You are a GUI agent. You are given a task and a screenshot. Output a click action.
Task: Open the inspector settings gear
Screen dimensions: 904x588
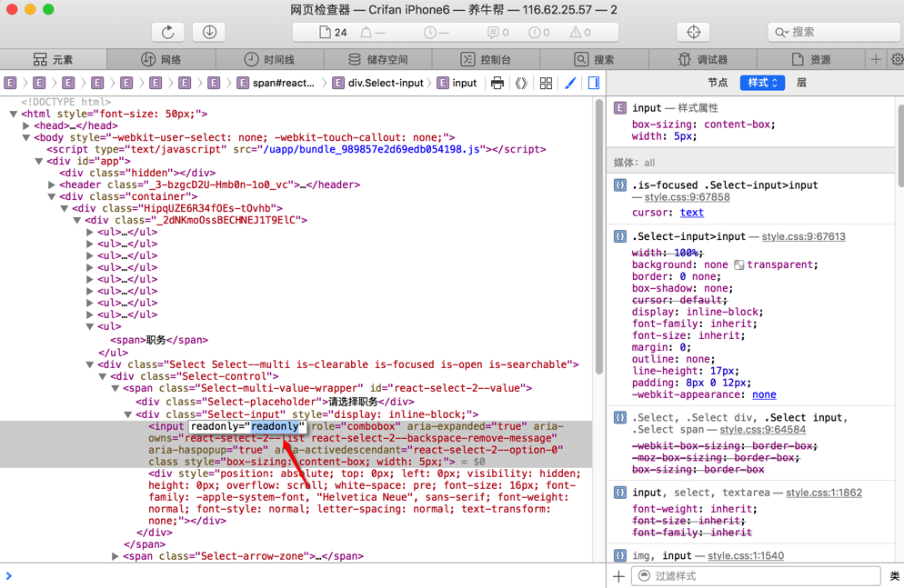[897, 59]
